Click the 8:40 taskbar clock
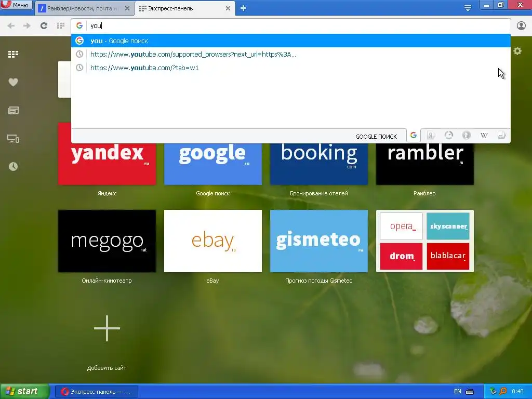 click(518, 392)
